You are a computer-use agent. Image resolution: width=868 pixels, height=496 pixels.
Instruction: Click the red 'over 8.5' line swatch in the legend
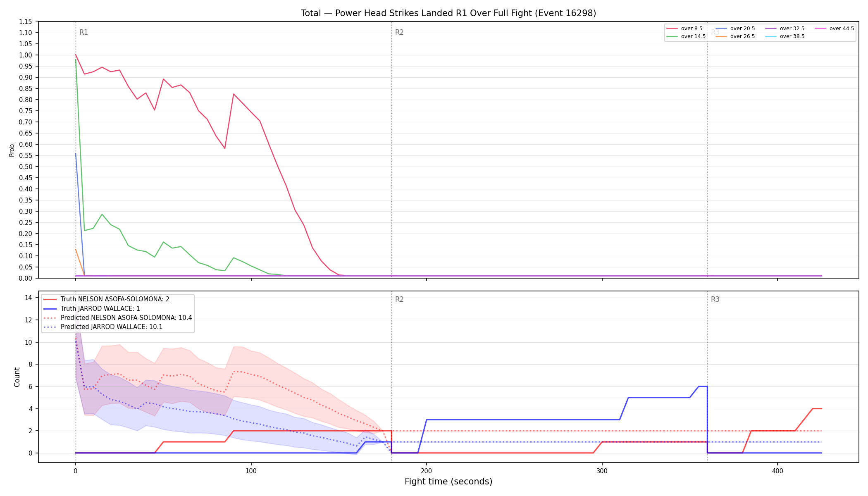pos(672,29)
